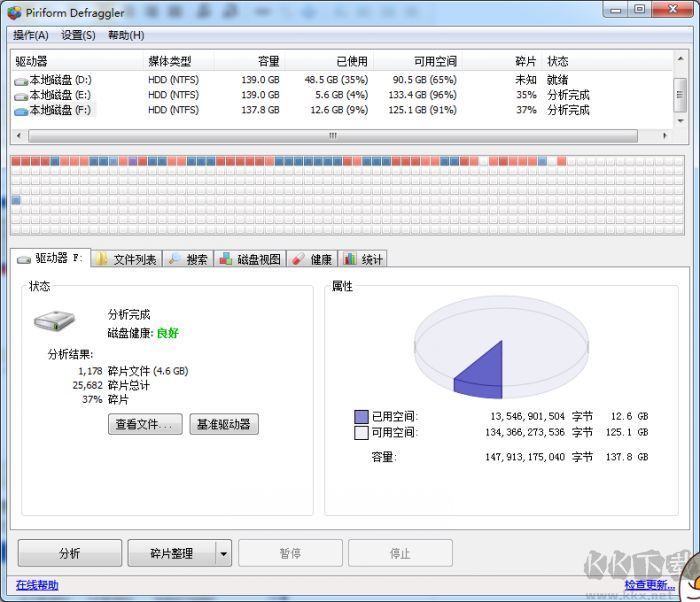Click the white 可用空间 color swatch
Screen dimensions: 700x602
361,433
